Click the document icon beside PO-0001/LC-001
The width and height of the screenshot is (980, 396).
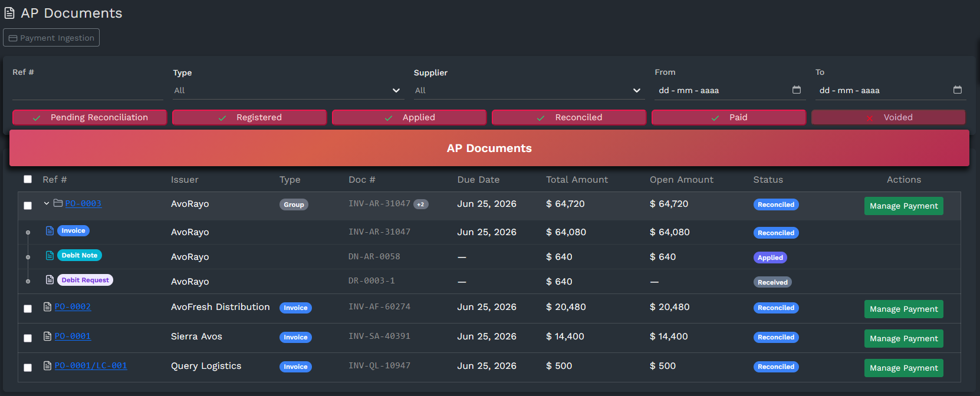click(x=48, y=365)
